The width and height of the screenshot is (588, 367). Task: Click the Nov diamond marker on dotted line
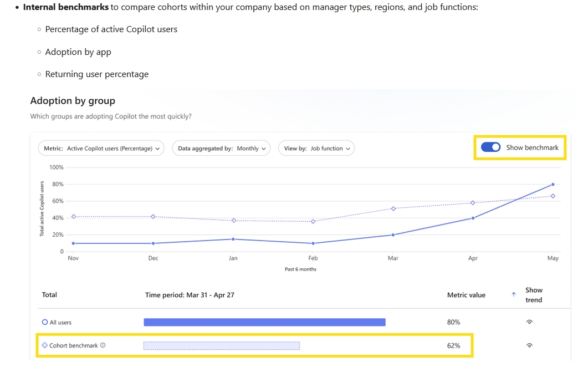pyautogui.click(x=73, y=216)
